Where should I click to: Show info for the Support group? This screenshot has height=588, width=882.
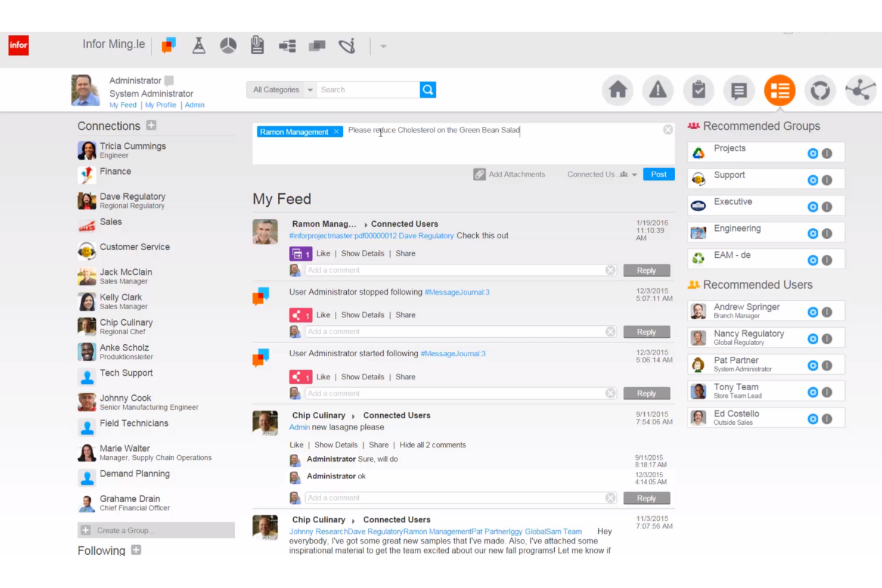(827, 181)
